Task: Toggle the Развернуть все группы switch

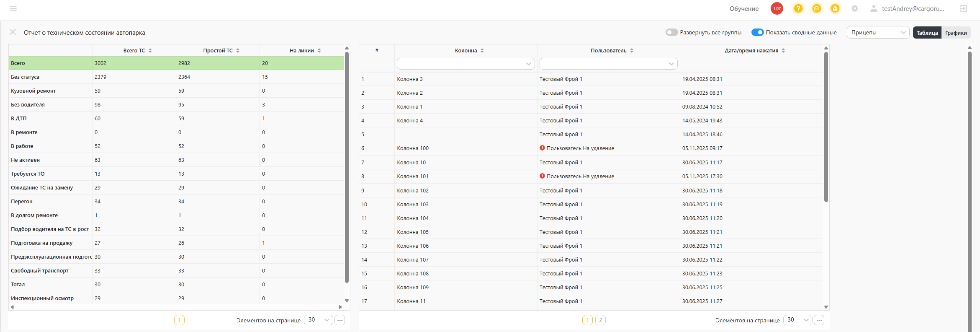Action: pyautogui.click(x=671, y=32)
